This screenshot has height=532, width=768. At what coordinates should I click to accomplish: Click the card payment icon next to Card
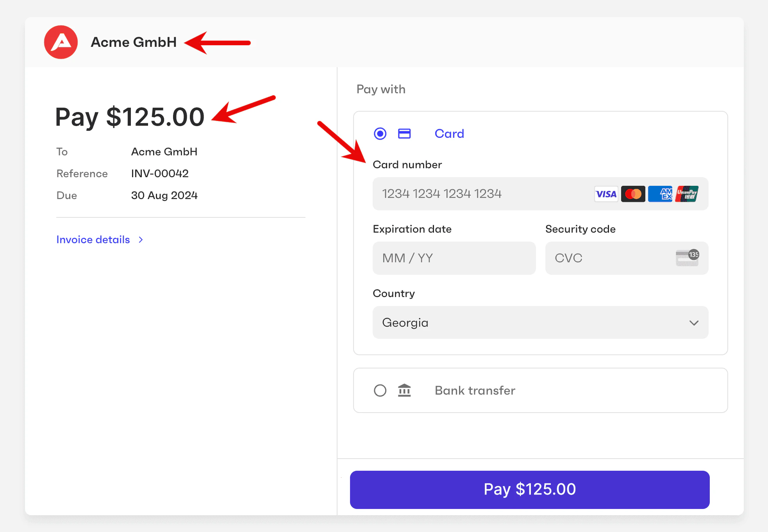click(404, 133)
